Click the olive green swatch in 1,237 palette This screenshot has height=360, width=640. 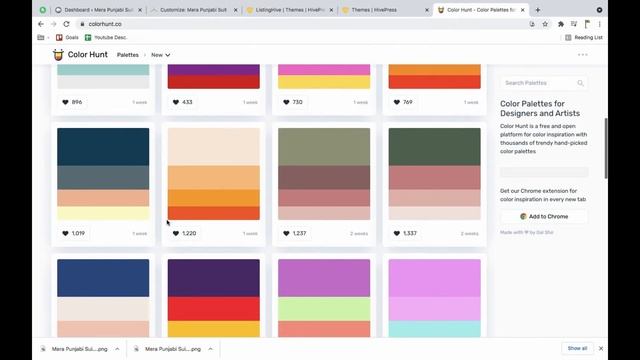point(324,147)
